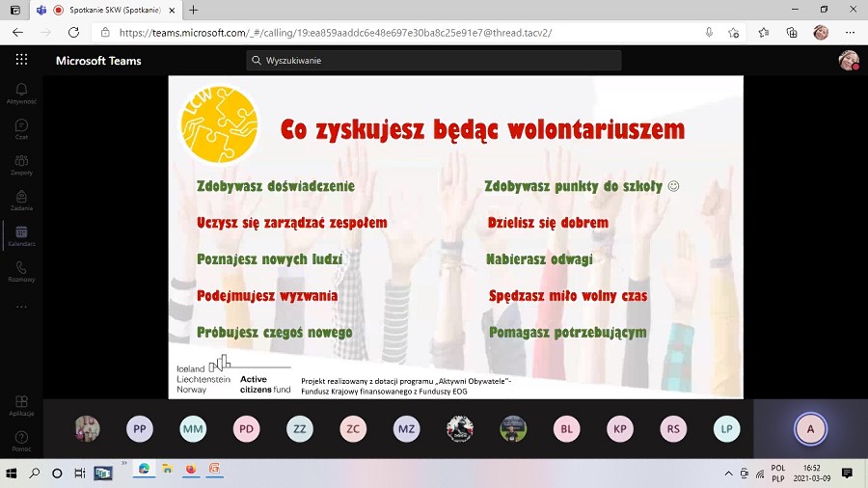Open Zadania assignments in sidebar
The height and width of the screenshot is (488, 868).
[21, 200]
